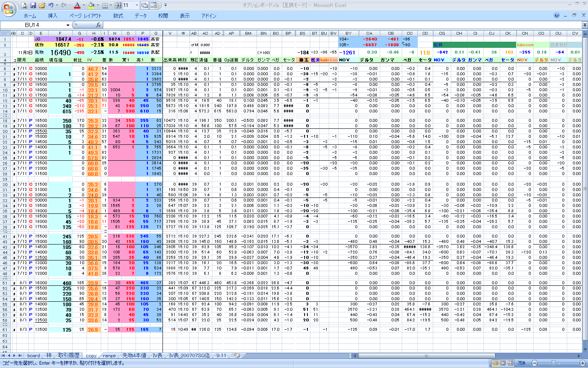The height and width of the screenshot is (368, 588).
Task: Go to last sheet tab arrow
Action: click(x=20, y=356)
